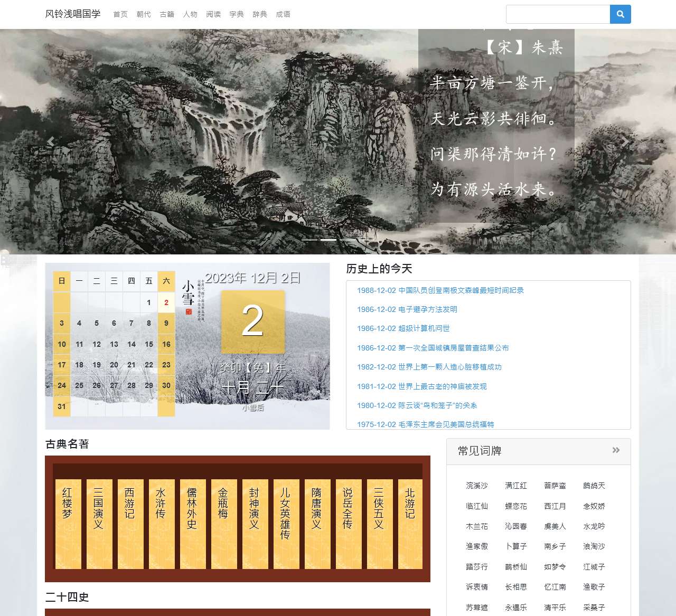Open the 鹧鸪天 cipai link

pos(594,486)
